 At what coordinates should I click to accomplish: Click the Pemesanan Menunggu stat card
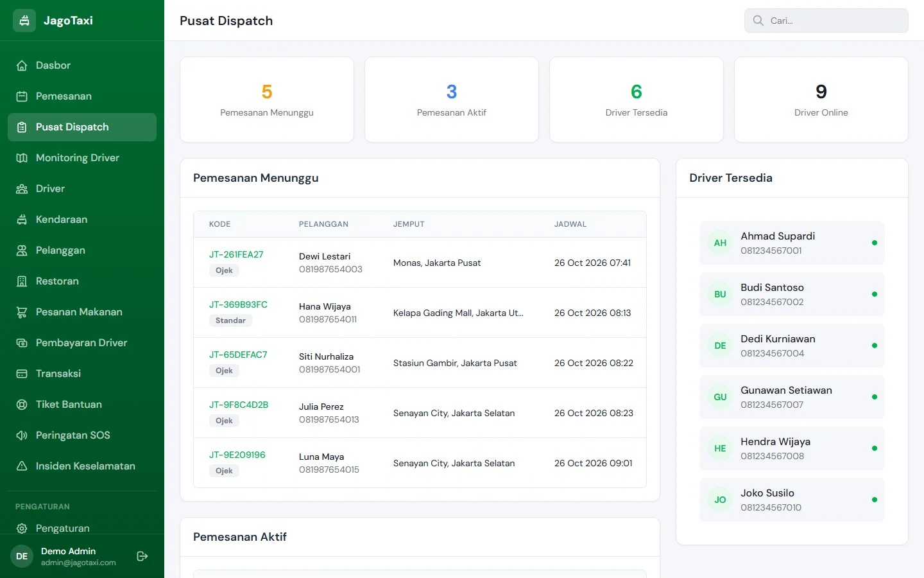coord(267,100)
